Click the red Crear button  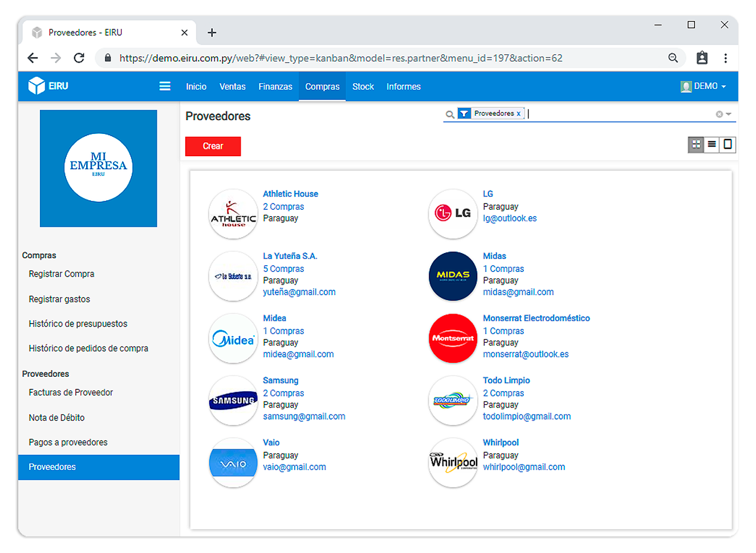pos(213,146)
